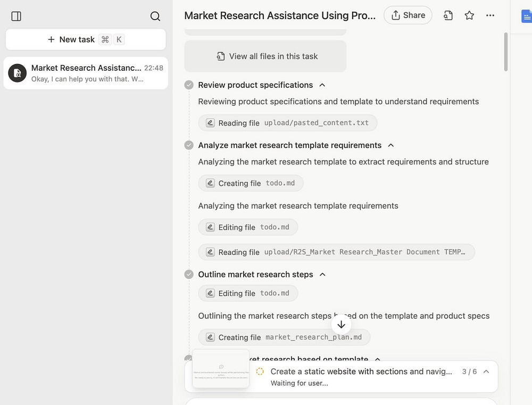Open the Creating file market_research_plan.md entry
The width and height of the screenshot is (532, 405).
[x=284, y=337]
